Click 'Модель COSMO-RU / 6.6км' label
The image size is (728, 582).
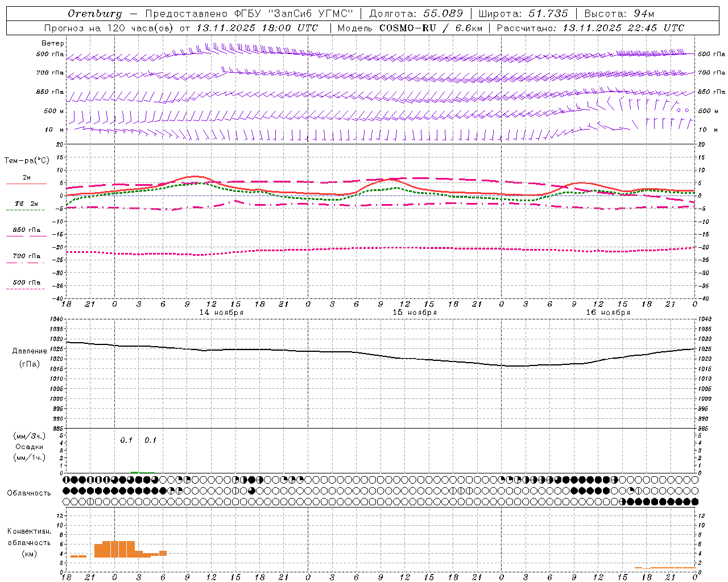coord(410,28)
